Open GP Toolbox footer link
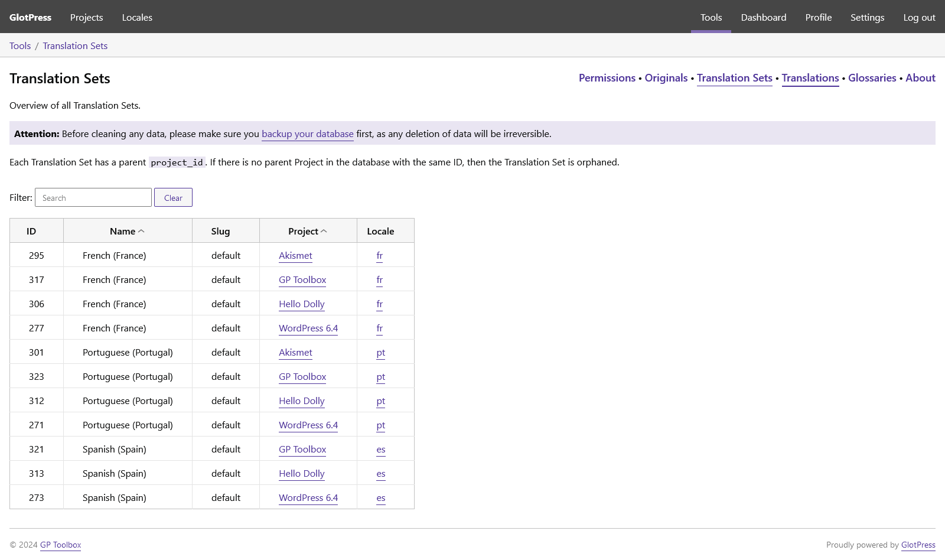Viewport: 945px width, 560px height. click(60, 545)
